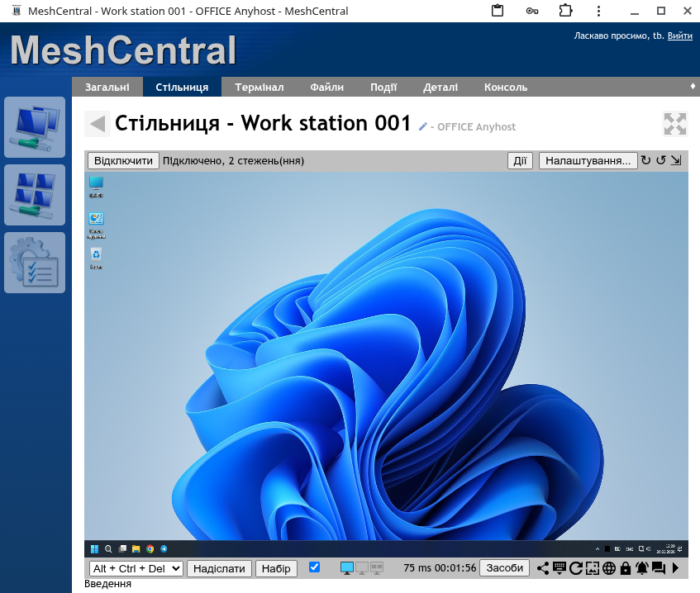Go to the Файли tab

coord(326,87)
